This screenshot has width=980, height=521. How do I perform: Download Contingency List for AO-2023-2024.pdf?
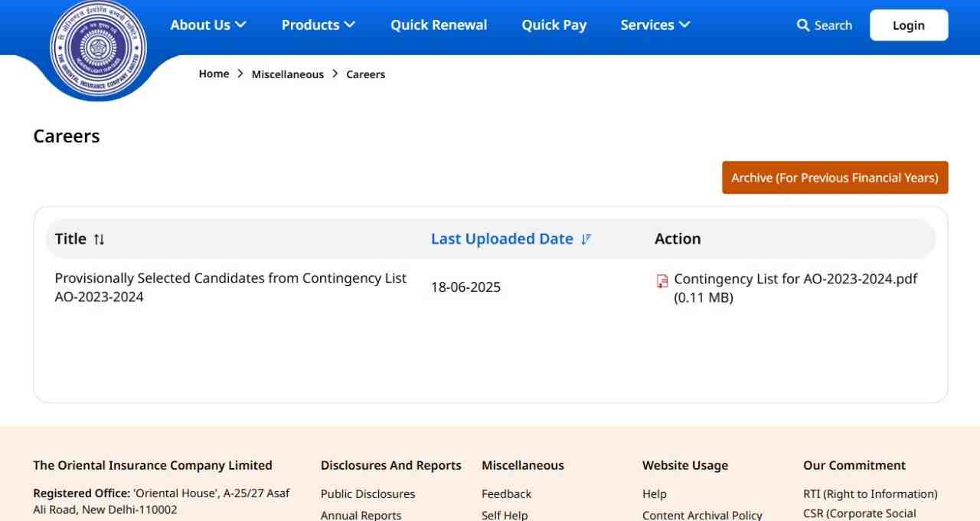(x=795, y=288)
